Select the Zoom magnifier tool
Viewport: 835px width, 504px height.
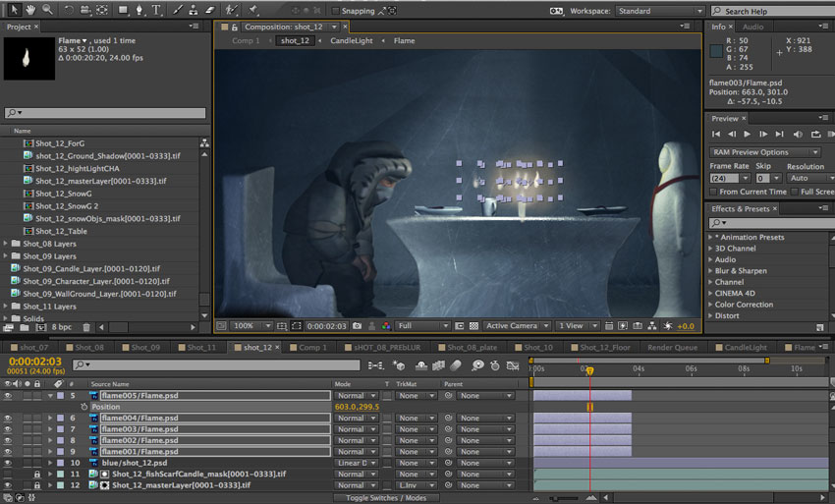47,9
